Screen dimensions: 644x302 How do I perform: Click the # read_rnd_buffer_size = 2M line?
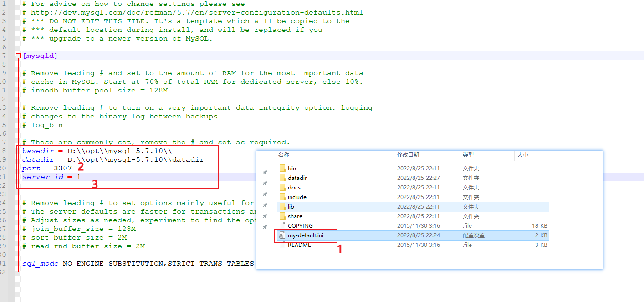pyautogui.click(x=84, y=246)
